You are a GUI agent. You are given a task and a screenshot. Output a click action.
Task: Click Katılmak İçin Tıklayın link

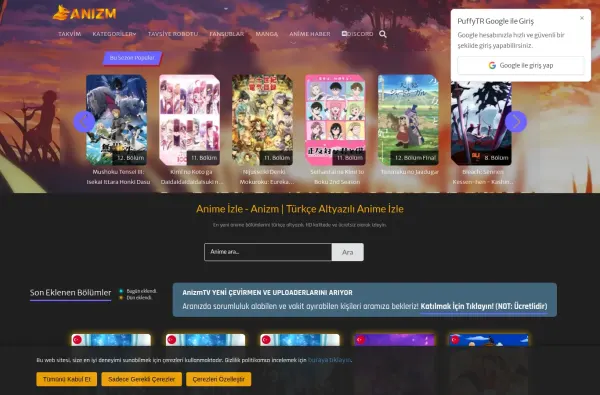point(484,306)
